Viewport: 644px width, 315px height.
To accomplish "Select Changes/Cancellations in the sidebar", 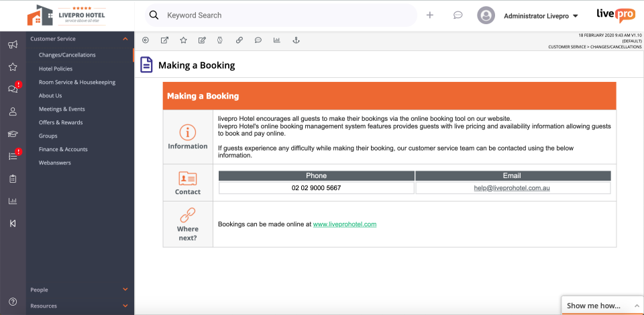I will pyautogui.click(x=67, y=55).
